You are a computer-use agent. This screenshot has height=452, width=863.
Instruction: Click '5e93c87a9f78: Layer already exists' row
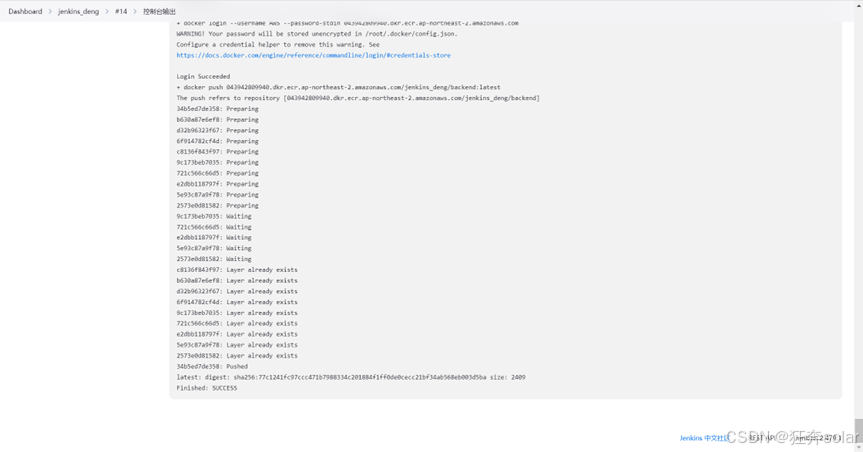(237, 345)
